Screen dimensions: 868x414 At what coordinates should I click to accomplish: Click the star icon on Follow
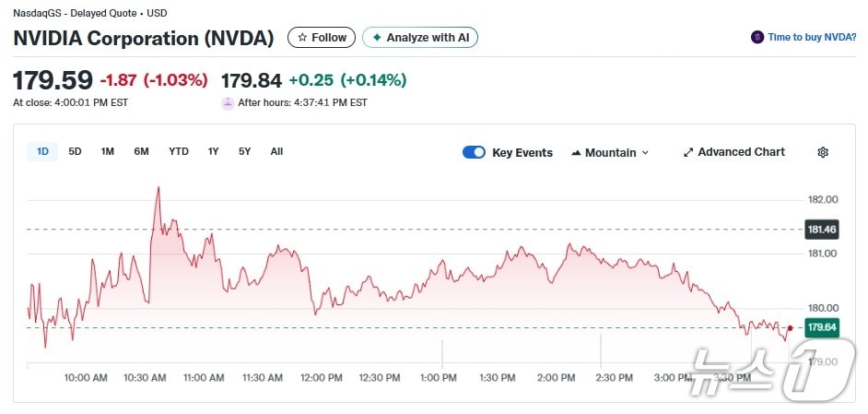click(302, 38)
